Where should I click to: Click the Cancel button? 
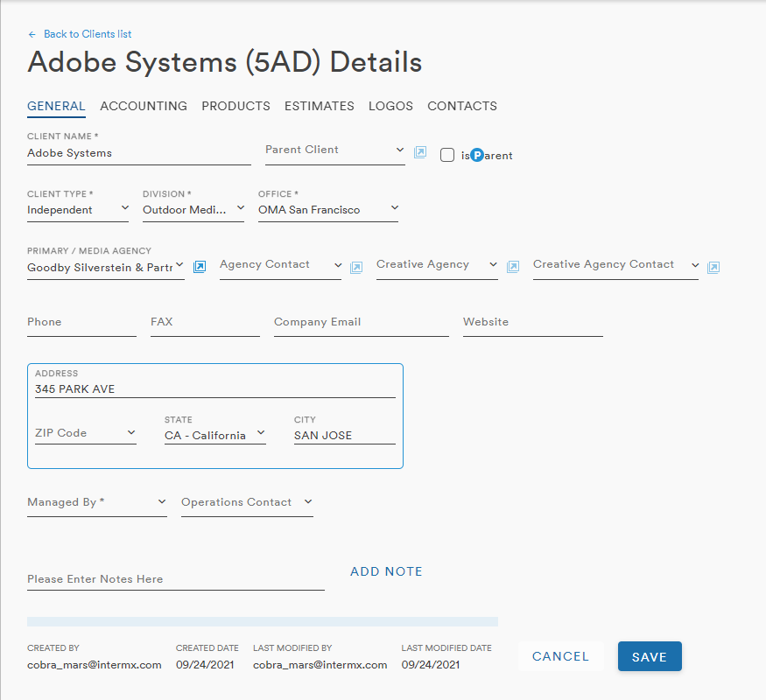click(x=561, y=656)
